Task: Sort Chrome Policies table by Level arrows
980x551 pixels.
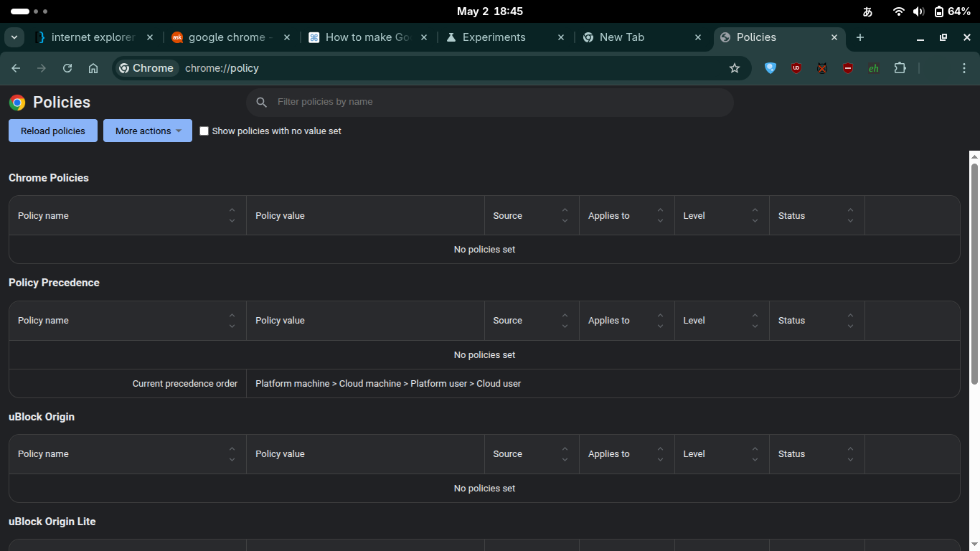Action: tap(755, 215)
